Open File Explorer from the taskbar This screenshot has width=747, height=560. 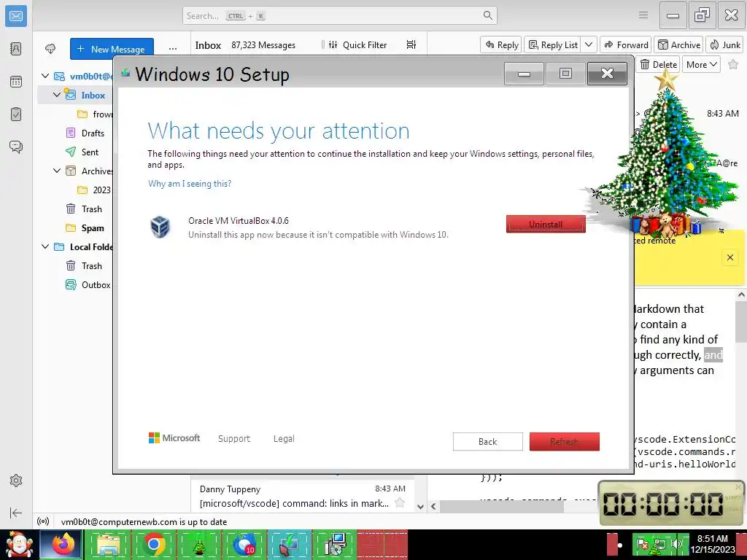(108, 545)
